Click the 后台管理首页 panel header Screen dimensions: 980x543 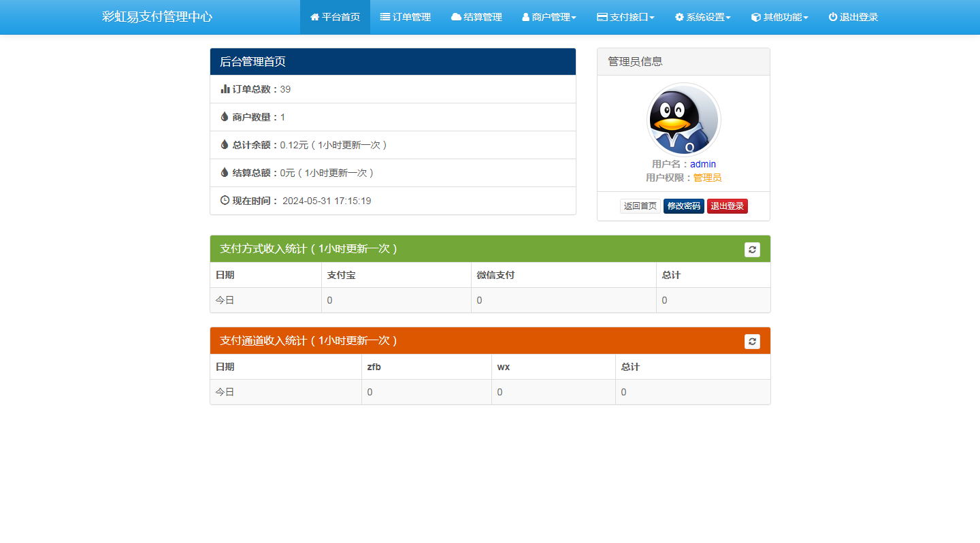tap(393, 62)
